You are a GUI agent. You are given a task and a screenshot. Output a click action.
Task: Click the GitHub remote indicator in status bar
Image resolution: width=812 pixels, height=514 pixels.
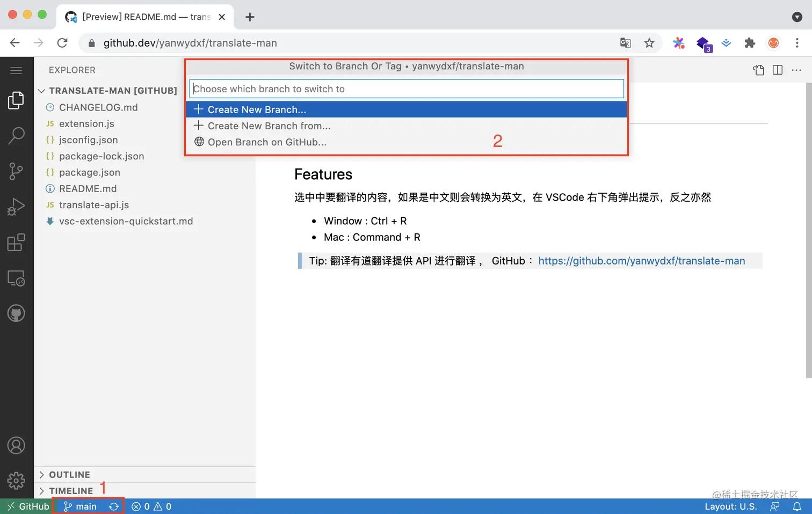click(27, 506)
